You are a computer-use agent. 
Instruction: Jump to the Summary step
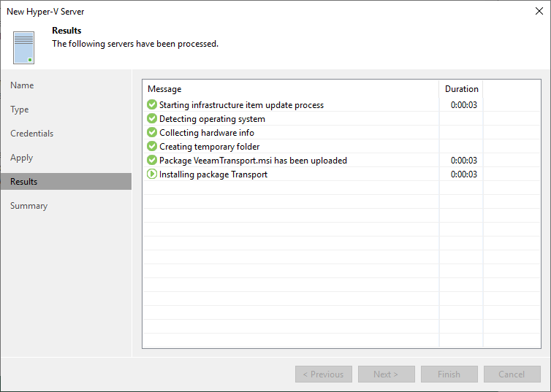click(x=28, y=206)
